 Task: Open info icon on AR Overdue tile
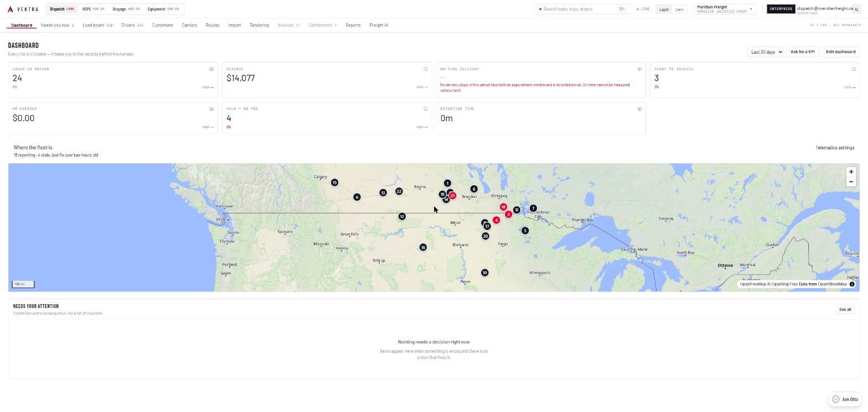click(x=211, y=109)
